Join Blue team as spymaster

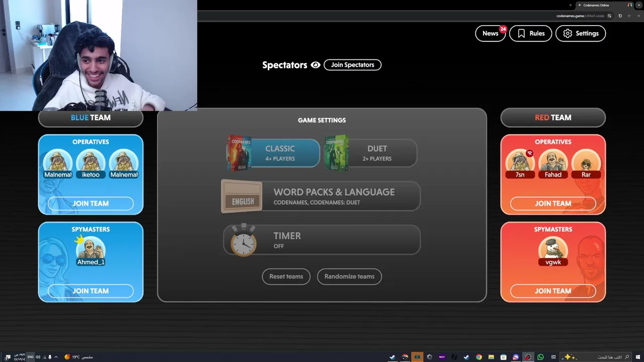tap(91, 291)
